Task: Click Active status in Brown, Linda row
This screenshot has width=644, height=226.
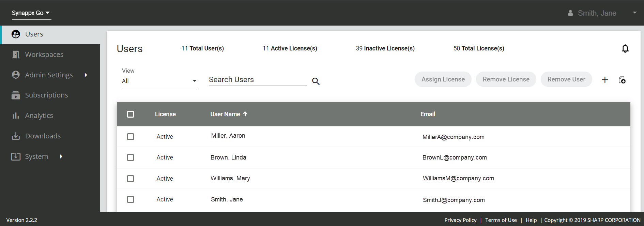Action: (165, 157)
